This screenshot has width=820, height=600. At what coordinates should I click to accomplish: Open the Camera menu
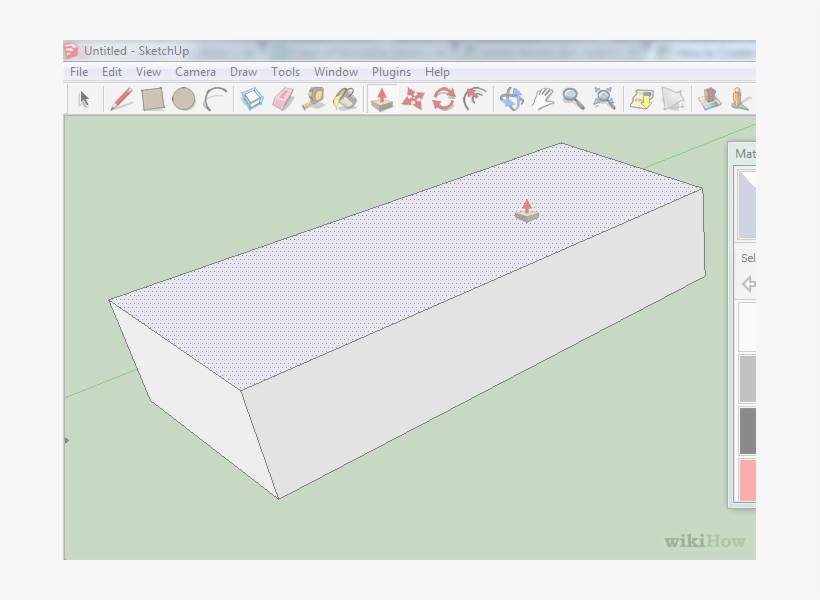(195, 71)
